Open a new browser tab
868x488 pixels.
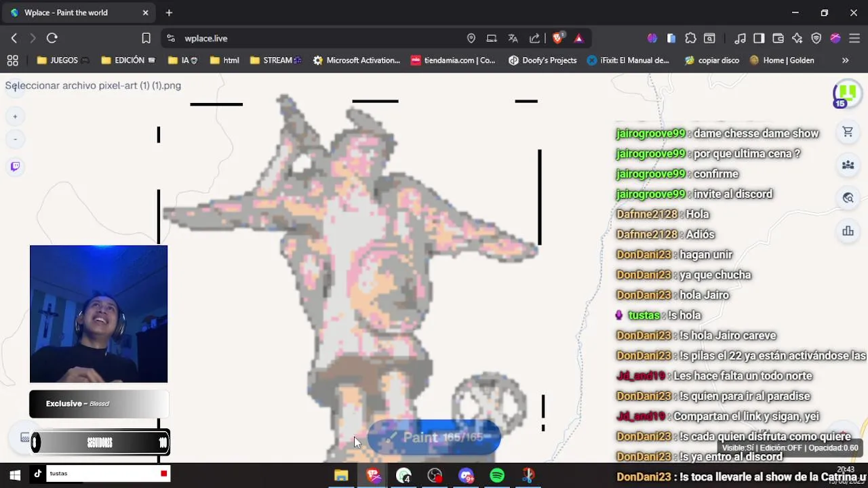(x=169, y=13)
